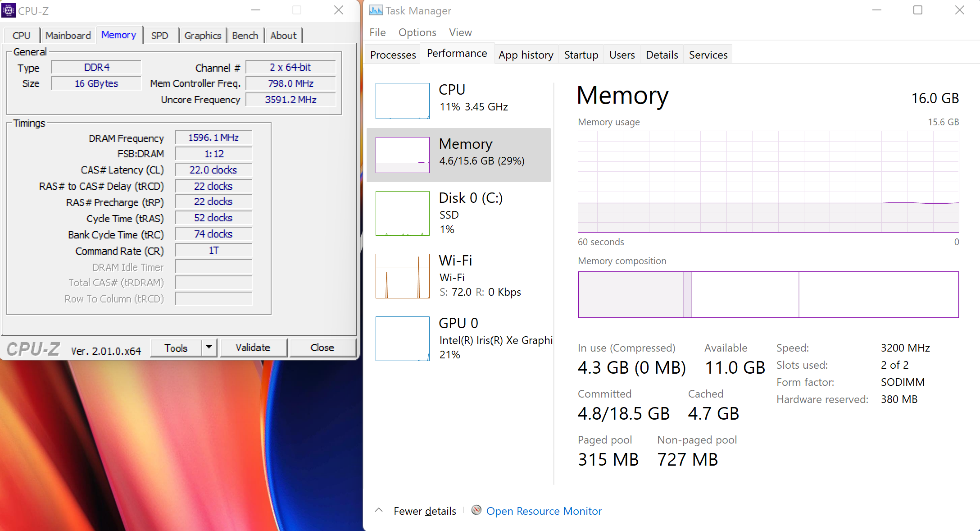Click the tRP field next to RAS# Precharge

[213, 201]
